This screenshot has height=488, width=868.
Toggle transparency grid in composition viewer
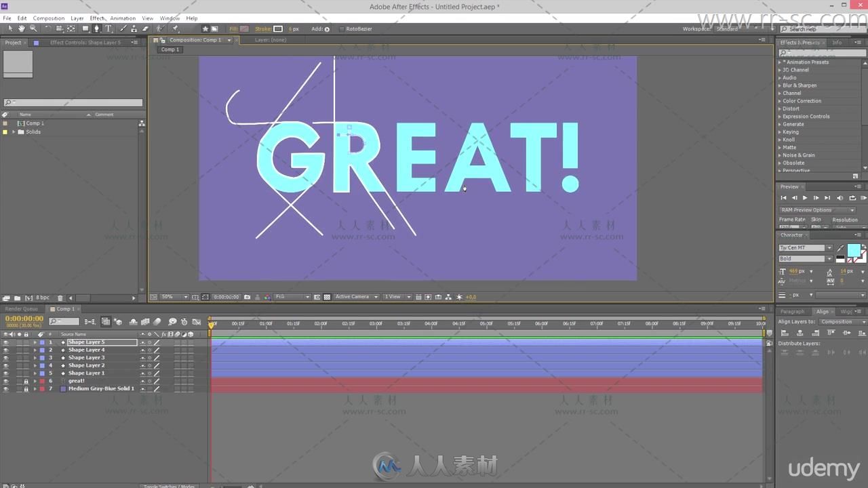[x=327, y=297]
